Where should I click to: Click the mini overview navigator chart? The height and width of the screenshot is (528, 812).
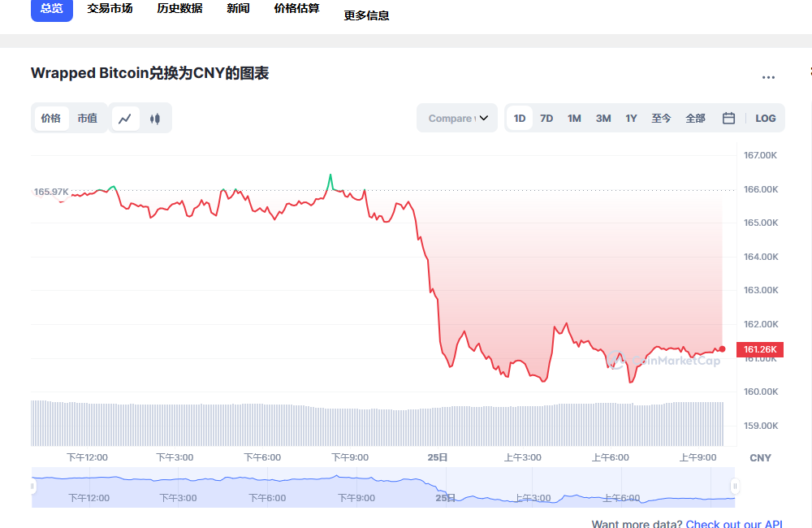(x=383, y=487)
